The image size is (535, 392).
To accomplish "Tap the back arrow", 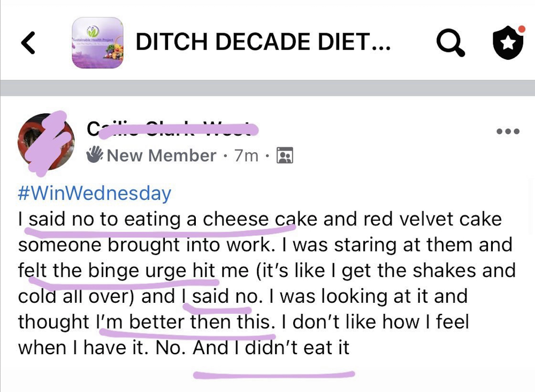I will tap(28, 43).
